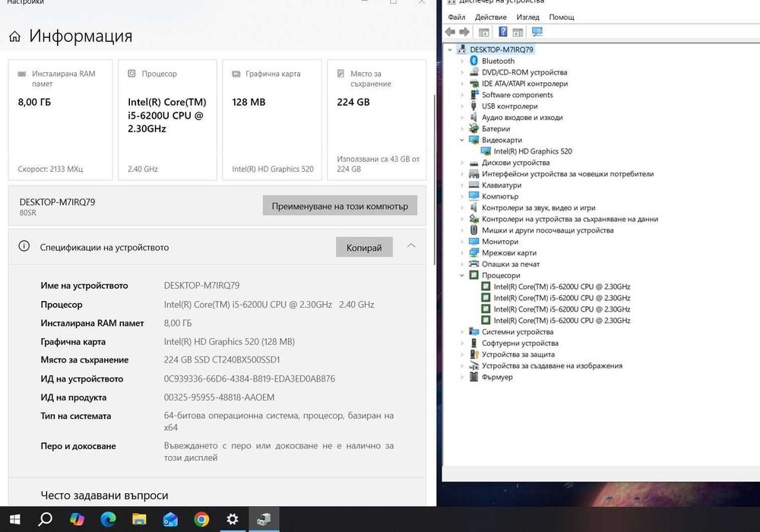Open the Изглед menu
Image resolution: width=760 pixels, height=532 pixels.
pos(528,17)
